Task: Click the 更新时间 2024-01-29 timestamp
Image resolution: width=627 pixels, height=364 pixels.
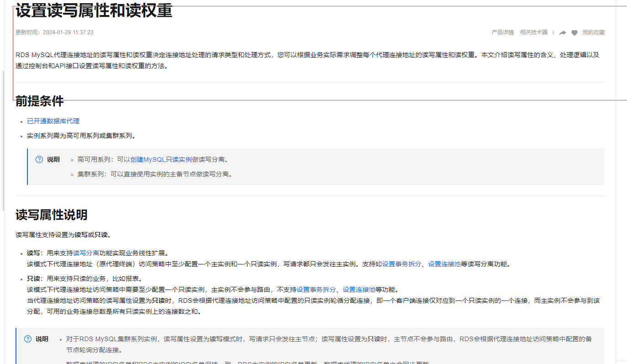Action: (x=54, y=32)
